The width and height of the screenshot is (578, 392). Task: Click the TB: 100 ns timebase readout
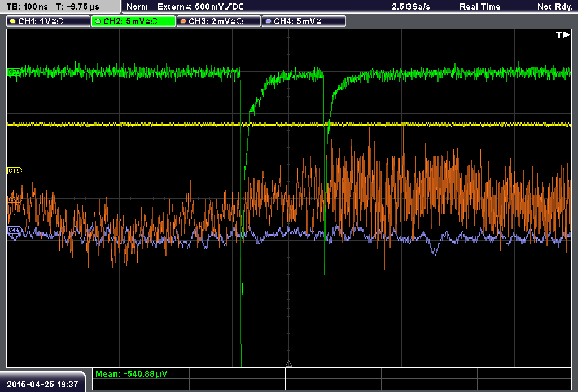click(27, 7)
